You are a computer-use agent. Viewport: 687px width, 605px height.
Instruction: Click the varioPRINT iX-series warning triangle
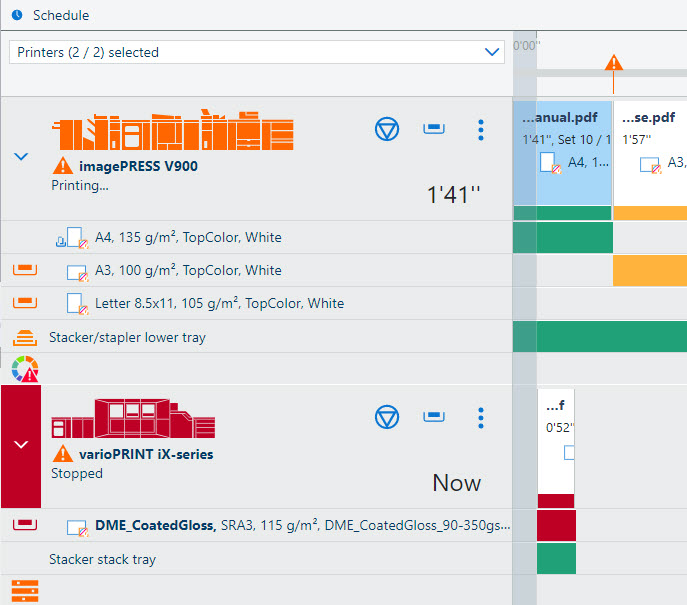point(63,453)
